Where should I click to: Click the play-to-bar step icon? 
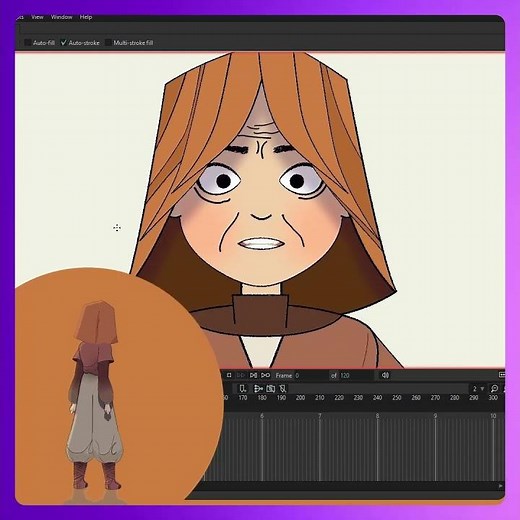[x=253, y=375]
